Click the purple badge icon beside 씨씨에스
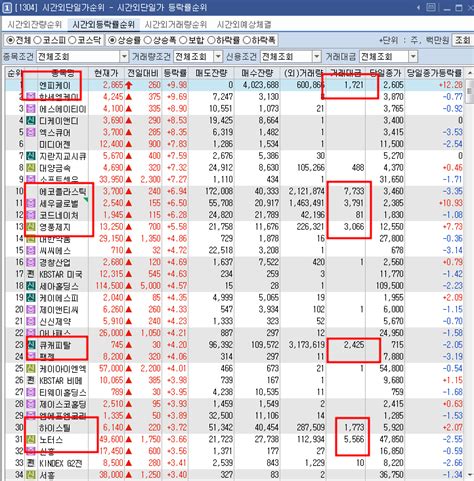Viewport: 474px width, 481px height. pos(31,250)
